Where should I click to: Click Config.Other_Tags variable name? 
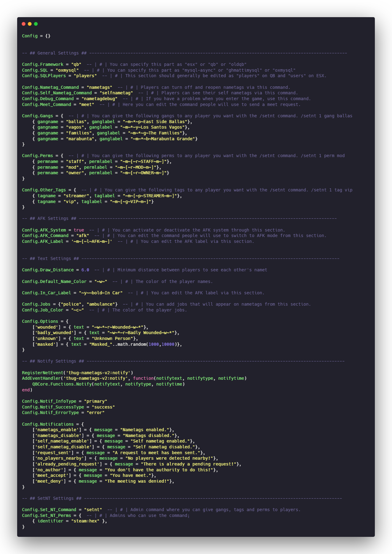(44, 190)
